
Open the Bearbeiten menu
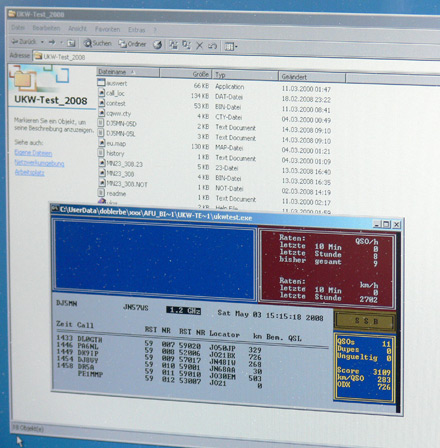[x=46, y=28]
